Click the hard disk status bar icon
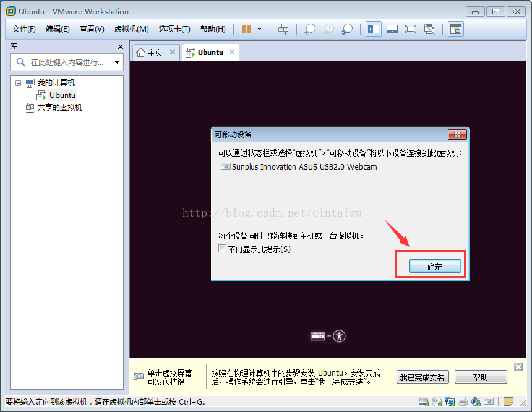The image size is (532, 412). click(423, 402)
